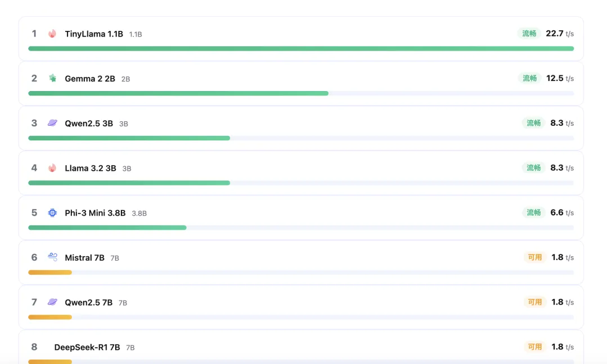This screenshot has height=364, width=607.
Task: Click the 可用 badge on the DeepSeek-R1 row
Action: pos(534,347)
